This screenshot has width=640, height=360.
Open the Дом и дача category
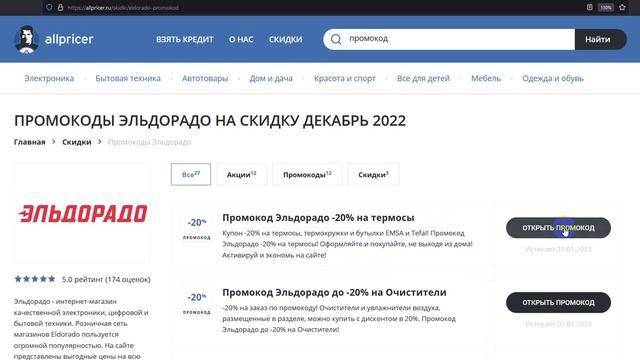click(x=271, y=78)
